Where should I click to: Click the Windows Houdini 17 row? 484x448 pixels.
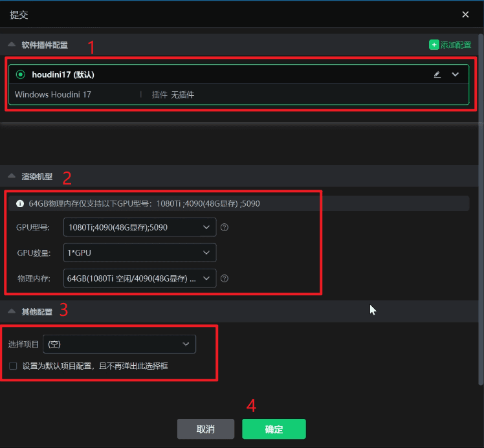coord(53,95)
